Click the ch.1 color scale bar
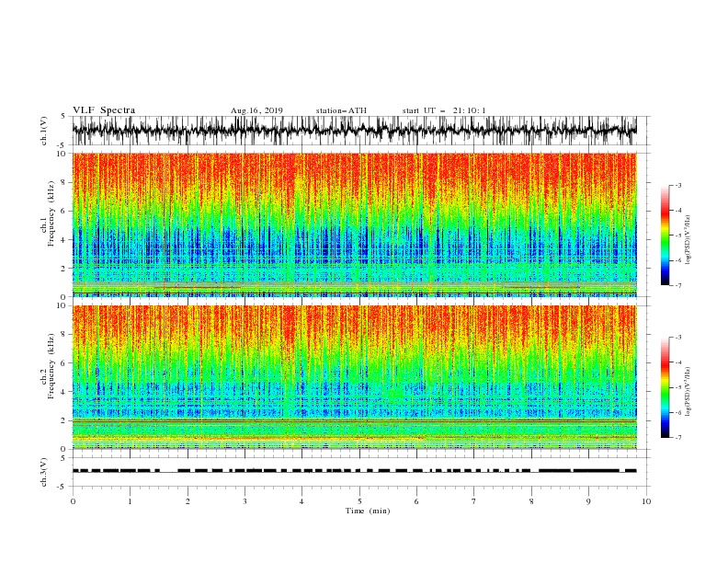The image size is (728, 563). click(665, 236)
